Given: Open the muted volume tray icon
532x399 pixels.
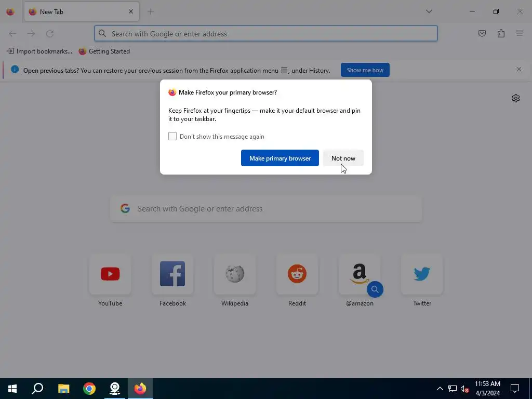Looking at the screenshot, I should pos(464,389).
